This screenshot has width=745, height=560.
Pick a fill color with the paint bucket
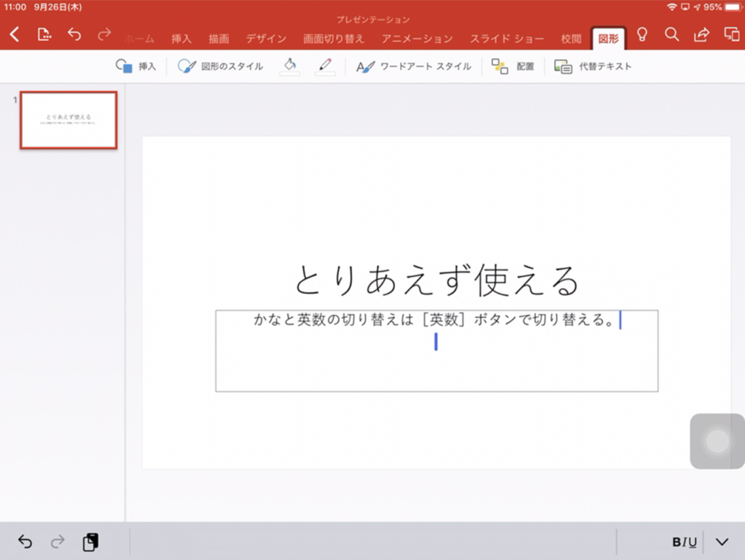coord(291,65)
